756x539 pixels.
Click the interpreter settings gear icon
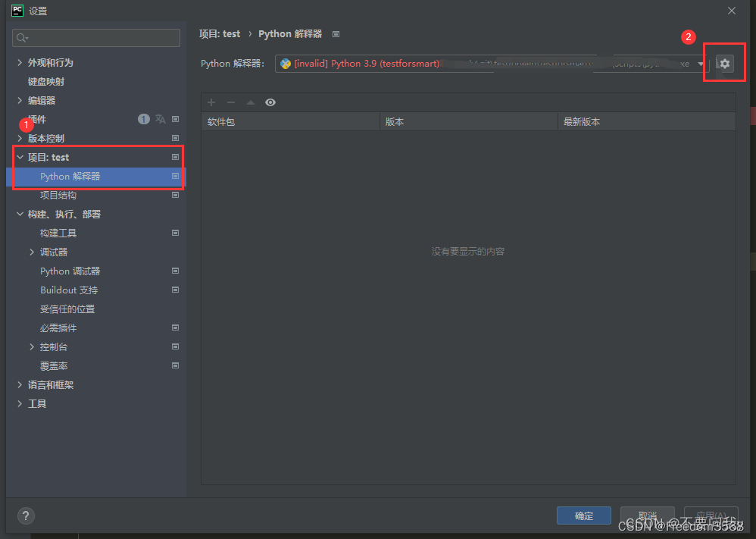click(725, 64)
